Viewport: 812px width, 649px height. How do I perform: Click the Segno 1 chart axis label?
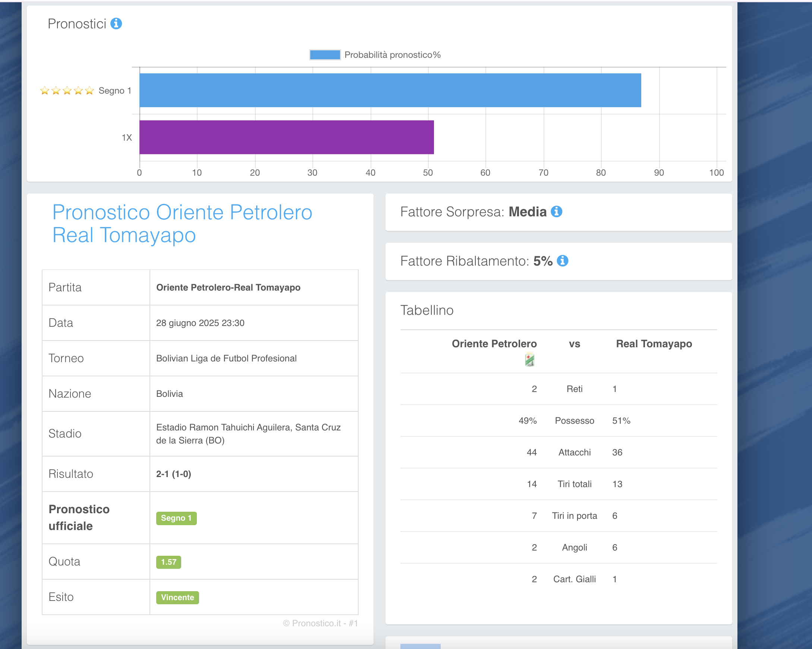tap(115, 91)
